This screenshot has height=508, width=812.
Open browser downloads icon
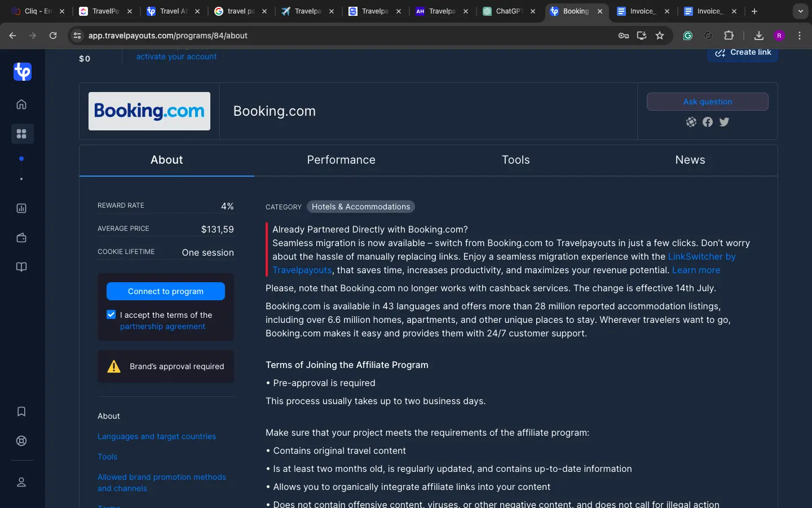click(759, 36)
